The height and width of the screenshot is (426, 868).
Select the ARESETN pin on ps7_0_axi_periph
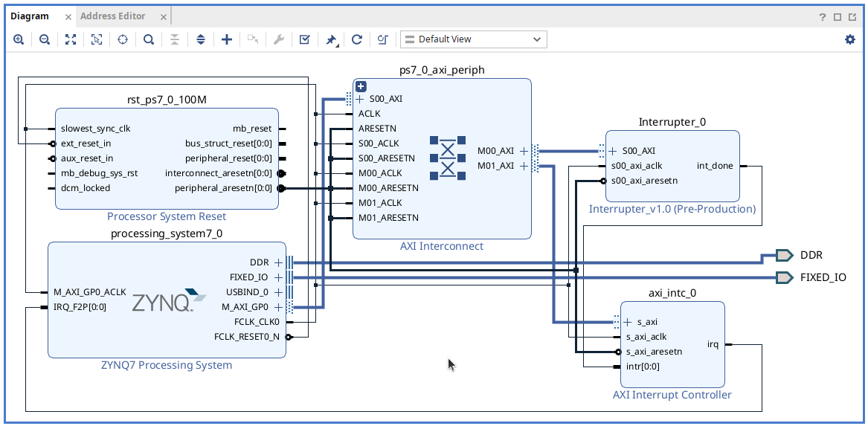coord(377,129)
